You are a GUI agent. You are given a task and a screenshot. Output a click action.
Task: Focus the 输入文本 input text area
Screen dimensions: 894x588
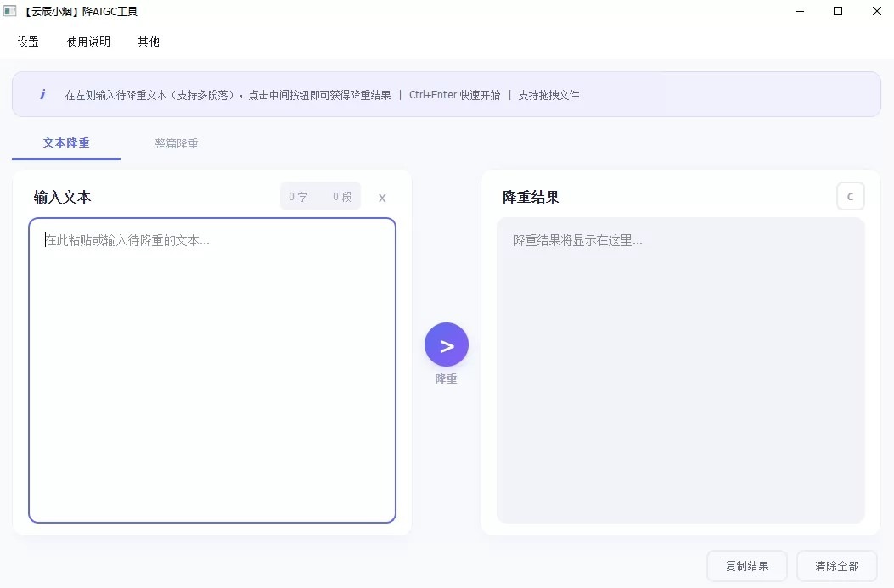tap(212, 370)
